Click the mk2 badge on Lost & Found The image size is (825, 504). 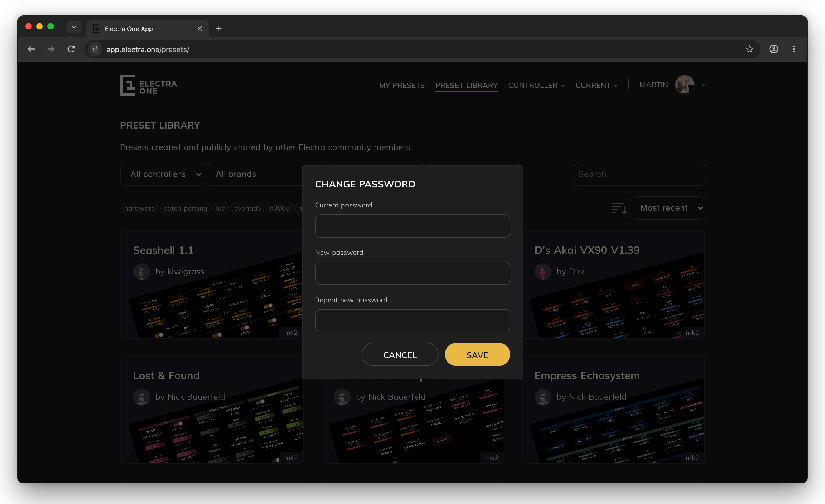(291, 458)
